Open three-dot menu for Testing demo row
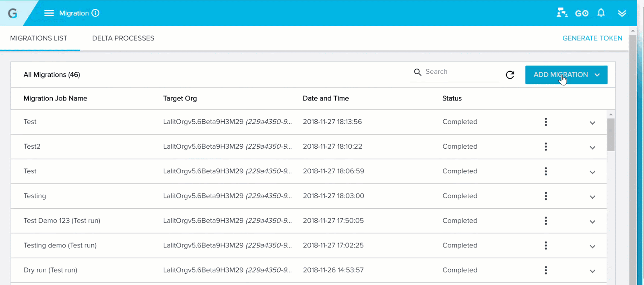644x285 pixels. coord(546,245)
